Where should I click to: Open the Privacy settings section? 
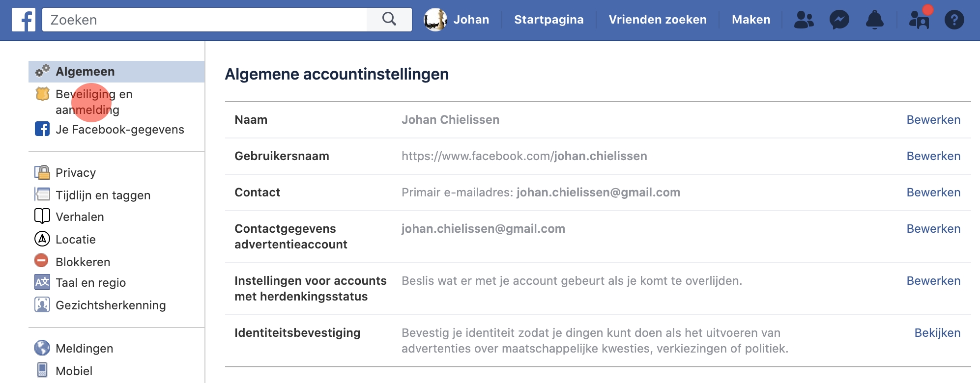(75, 173)
